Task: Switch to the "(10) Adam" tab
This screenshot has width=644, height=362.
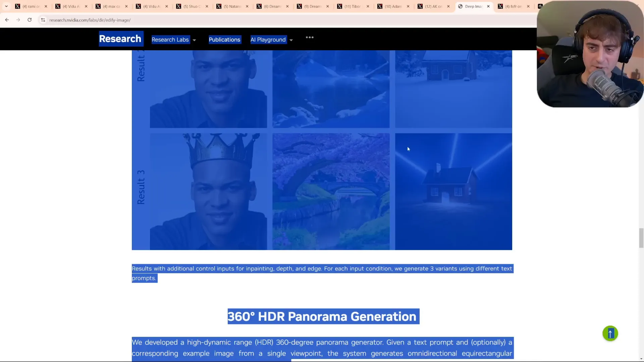Action: click(393, 6)
